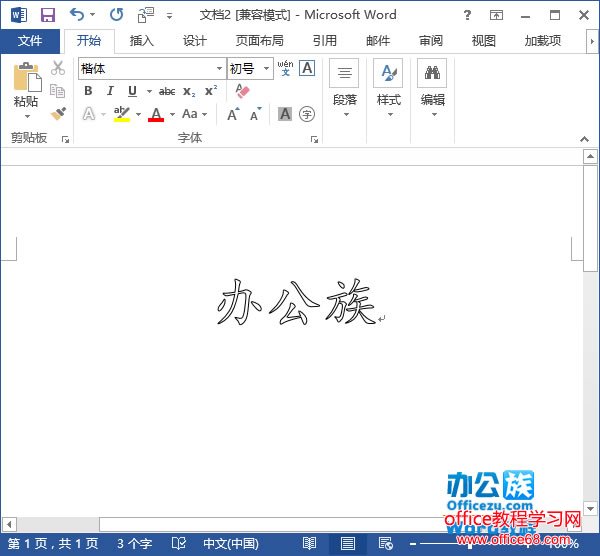Image resolution: width=600 pixels, height=556 pixels.
Task: Undo the last action
Action: click(77, 15)
